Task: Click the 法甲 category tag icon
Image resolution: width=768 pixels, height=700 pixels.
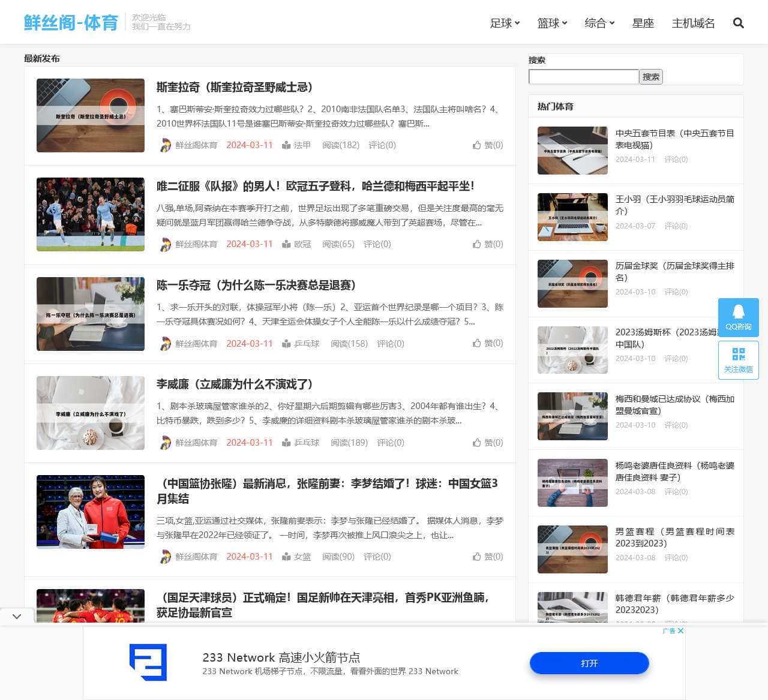Action: click(x=286, y=145)
